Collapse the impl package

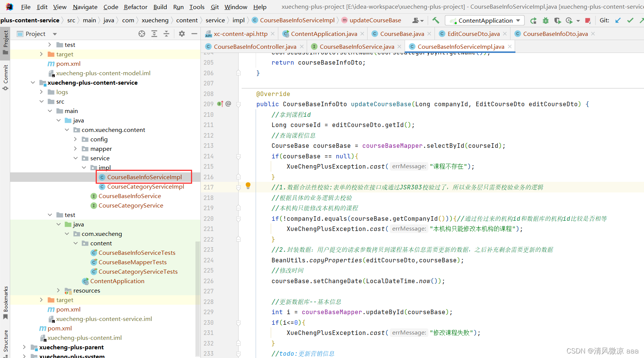[x=84, y=167]
